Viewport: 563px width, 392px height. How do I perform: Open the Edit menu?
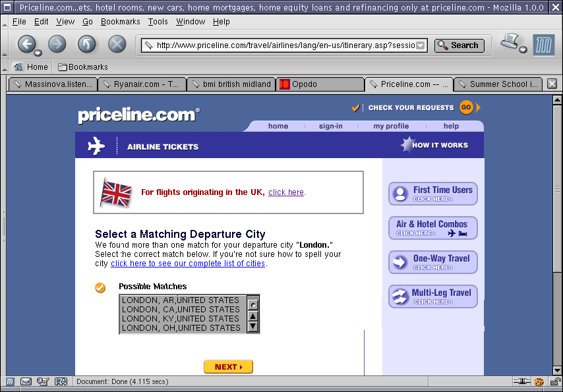pos(42,22)
